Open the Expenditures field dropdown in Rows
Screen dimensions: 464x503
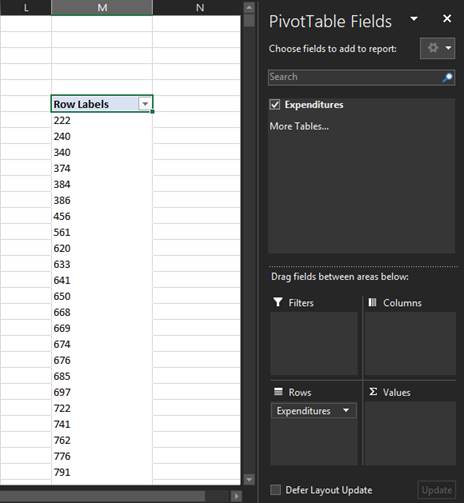pyautogui.click(x=346, y=410)
